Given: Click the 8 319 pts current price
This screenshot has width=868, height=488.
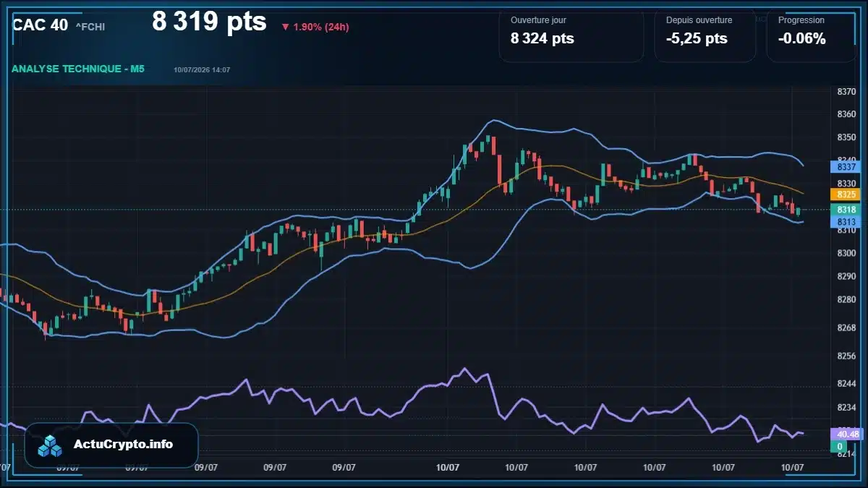Looking at the screenshot, I should click(209, 22).
